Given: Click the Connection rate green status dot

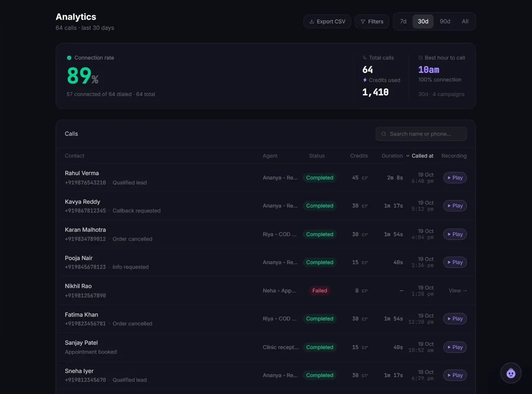Looking at the screenshot, I should point(69,58).
